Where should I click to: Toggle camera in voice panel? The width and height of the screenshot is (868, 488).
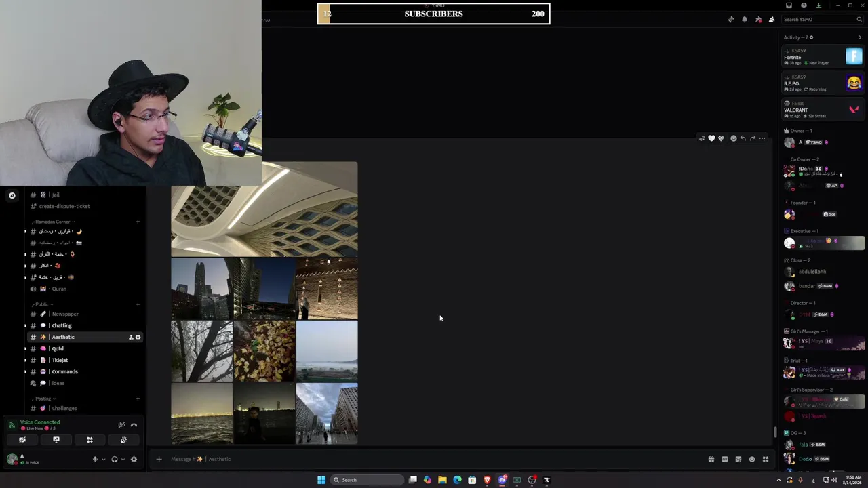(x=22, y=440)
